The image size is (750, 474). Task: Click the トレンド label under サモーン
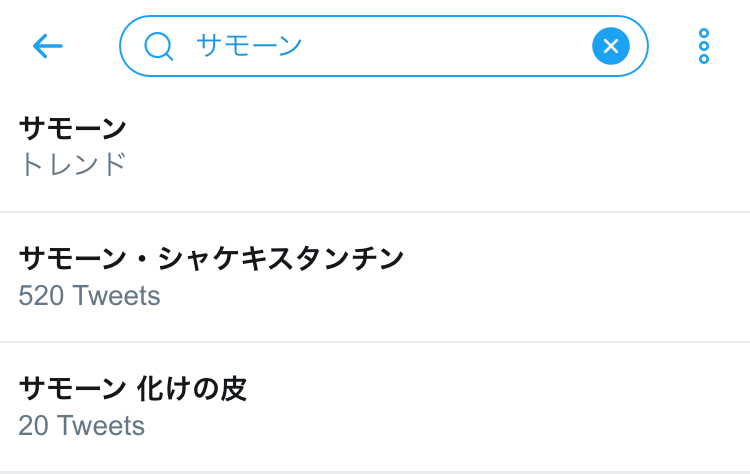pos(73,164)
